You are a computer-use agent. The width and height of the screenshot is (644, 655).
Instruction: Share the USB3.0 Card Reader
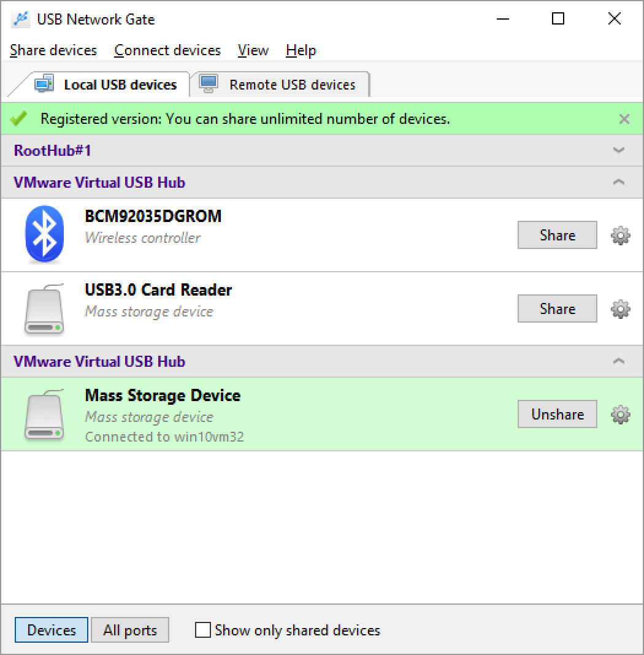point(556,308)
